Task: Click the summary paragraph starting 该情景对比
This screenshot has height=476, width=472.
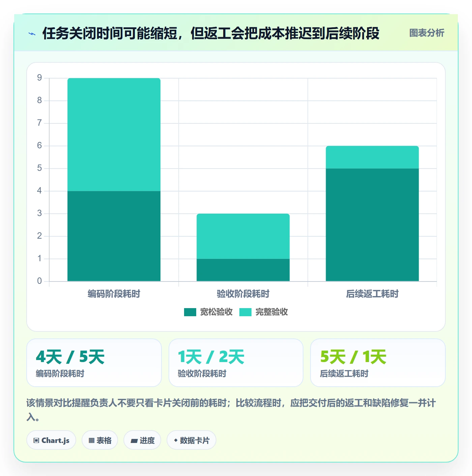Action: (231, 410)
